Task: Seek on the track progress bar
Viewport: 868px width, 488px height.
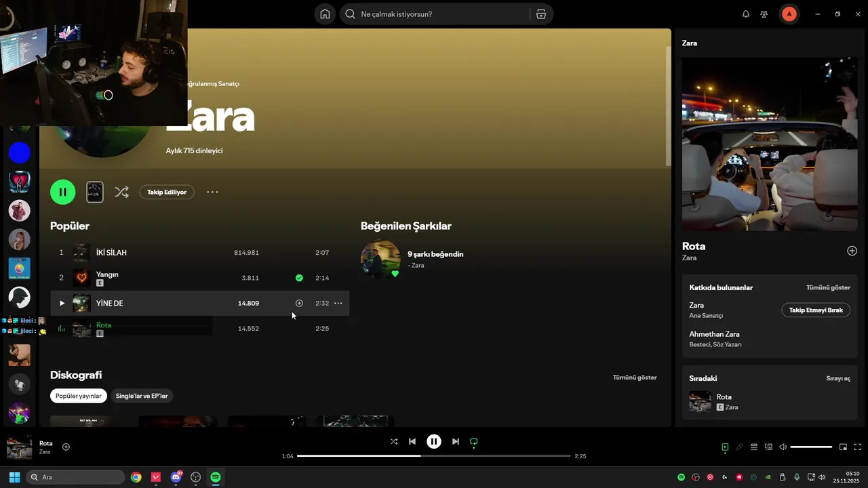Action: (x=434, y=456)
